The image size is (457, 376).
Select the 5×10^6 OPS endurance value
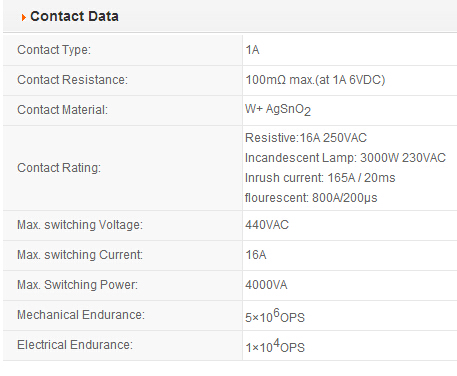(x=275, y=316)
